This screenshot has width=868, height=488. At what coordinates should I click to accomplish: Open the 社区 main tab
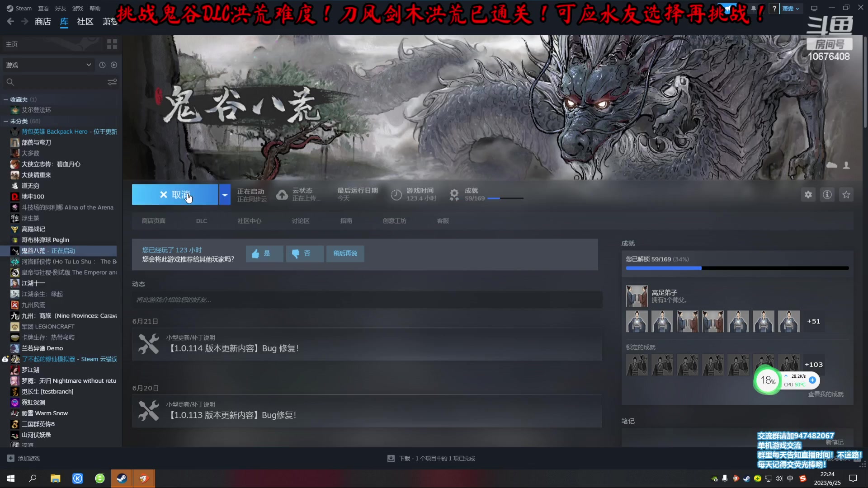point(85,22)
